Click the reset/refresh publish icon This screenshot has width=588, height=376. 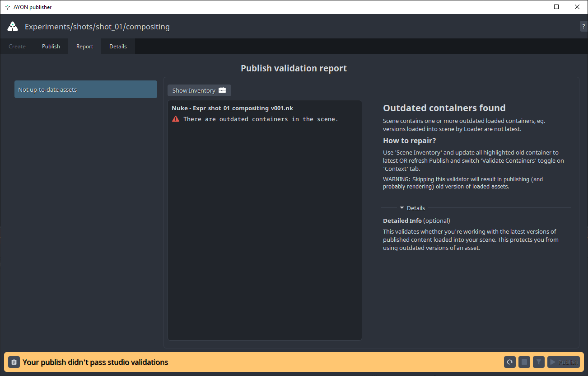pos(510,362)
